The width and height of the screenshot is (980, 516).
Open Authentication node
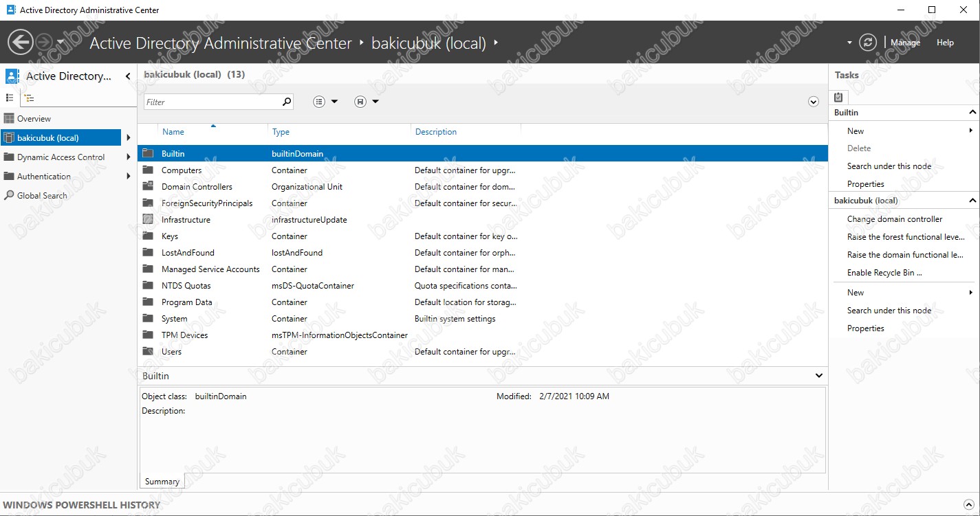tap(43, 177)
